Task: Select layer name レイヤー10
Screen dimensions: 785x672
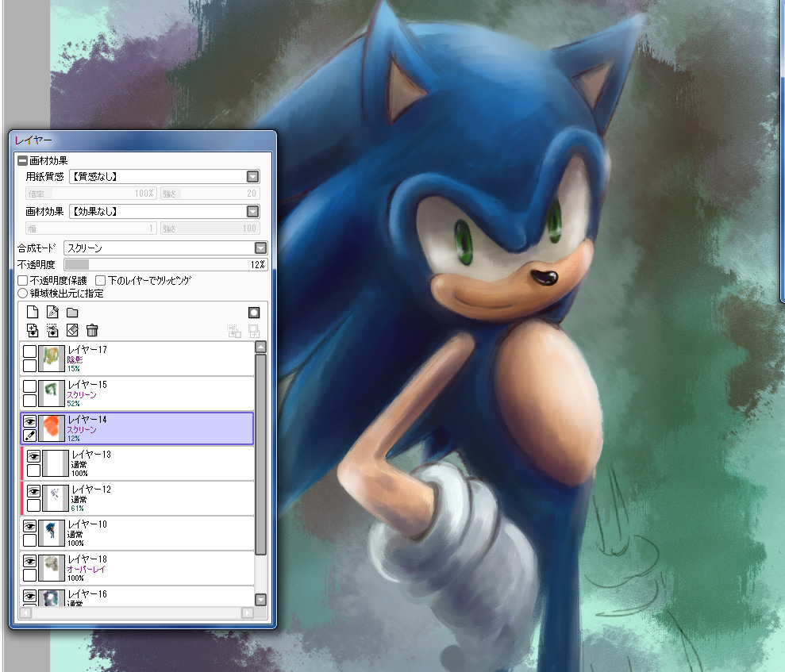Action: (87, 525)
